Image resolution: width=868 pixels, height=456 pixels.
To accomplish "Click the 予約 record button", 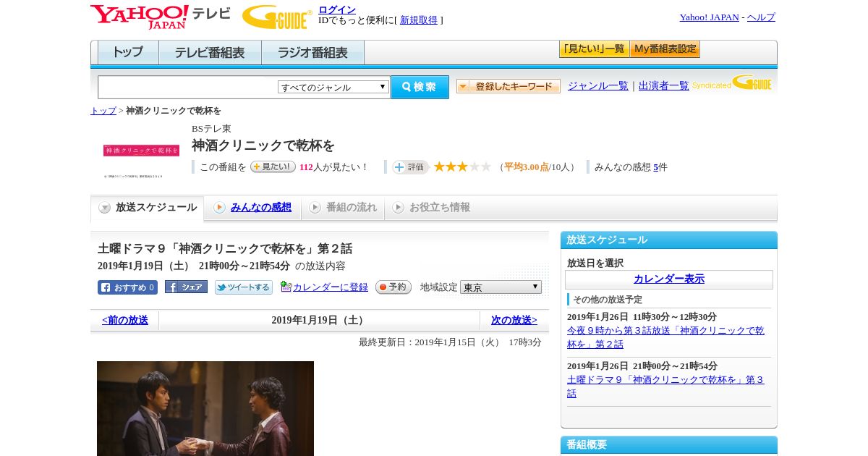I will pyautogui.click(x=393, y=287).
